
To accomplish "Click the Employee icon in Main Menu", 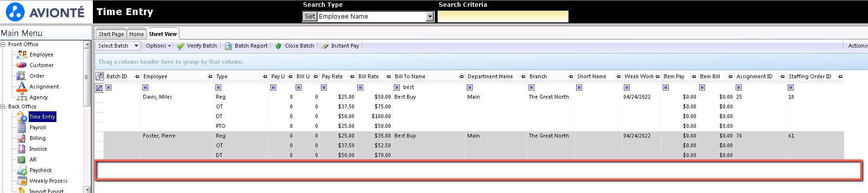I will pos(22,54).
